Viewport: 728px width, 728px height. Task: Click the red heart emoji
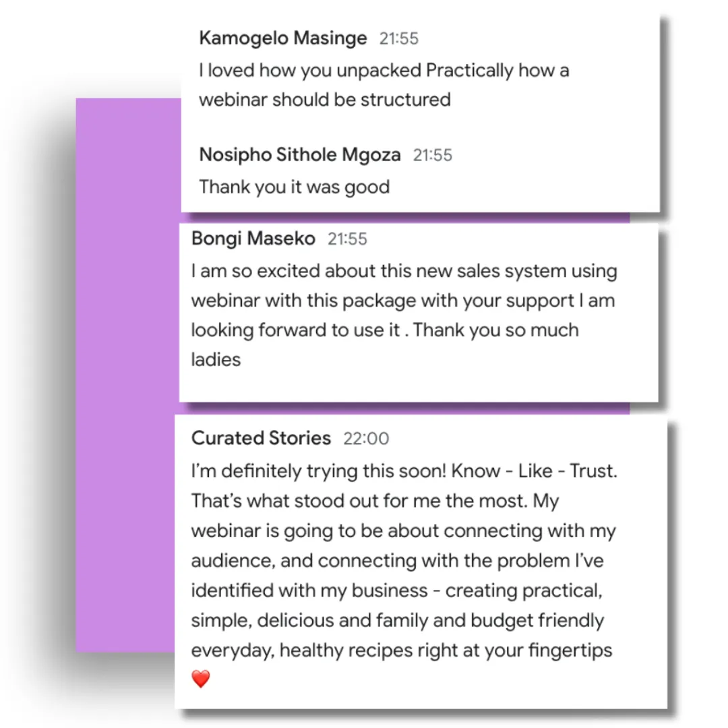click(x=201, y=679)
